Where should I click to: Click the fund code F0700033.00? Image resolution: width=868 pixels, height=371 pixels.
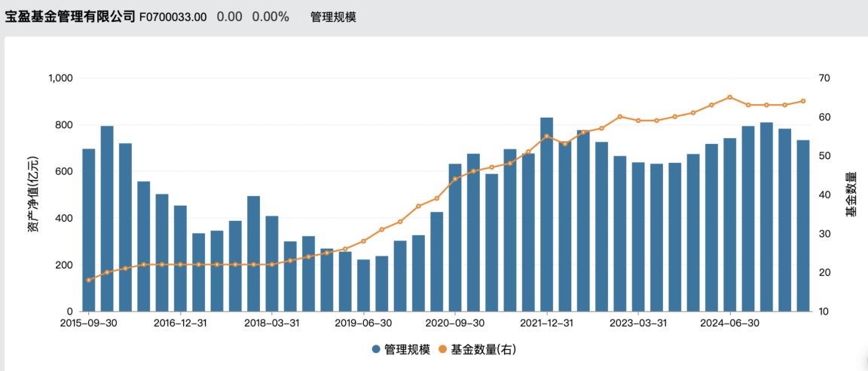point(173,17)
